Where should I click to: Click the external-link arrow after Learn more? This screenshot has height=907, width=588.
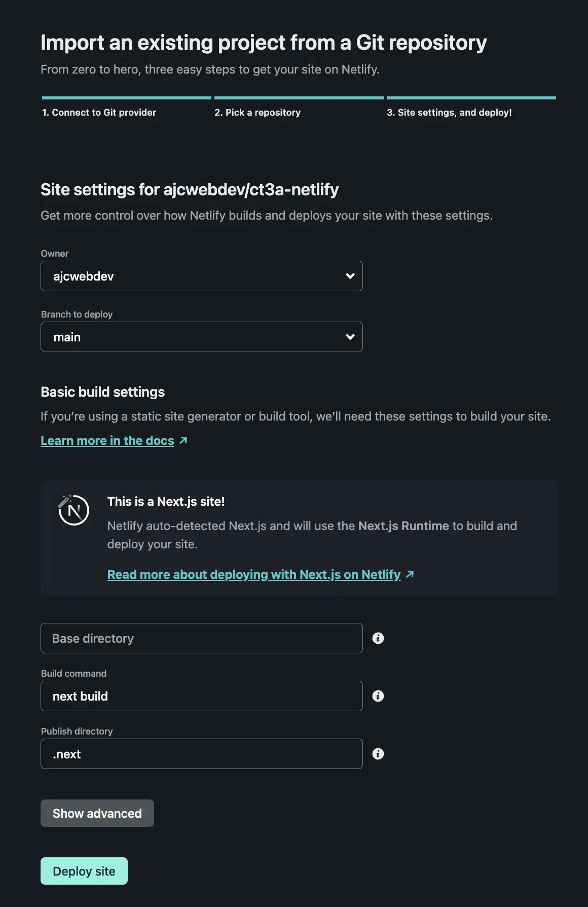[x=183, y=440]
